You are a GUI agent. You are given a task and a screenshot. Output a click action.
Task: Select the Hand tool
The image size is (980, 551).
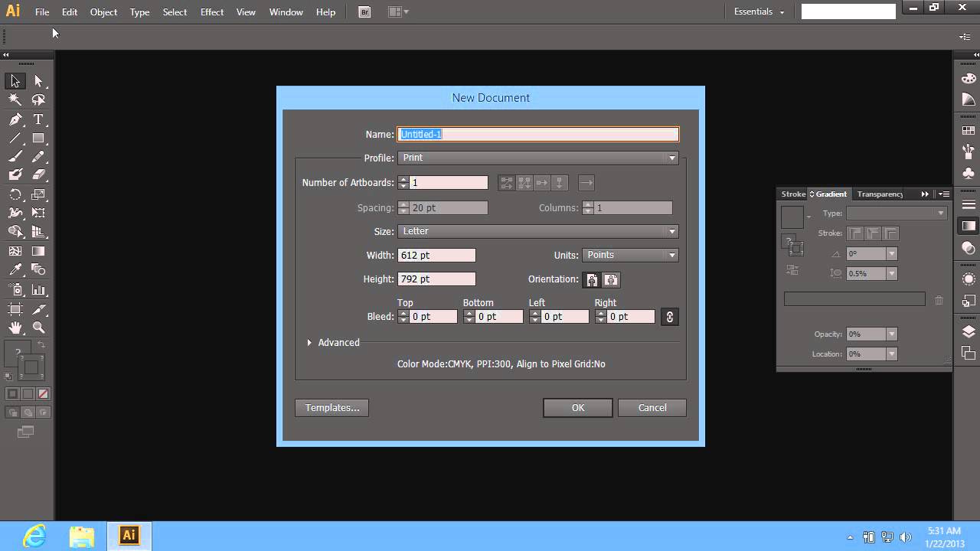click(15, 328)
